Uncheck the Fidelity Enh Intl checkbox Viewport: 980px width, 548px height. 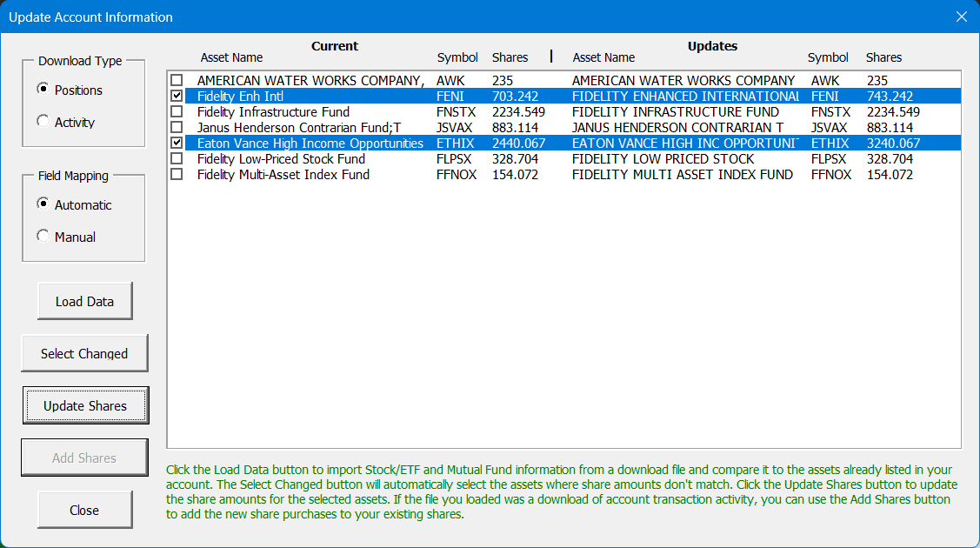pyautogui.click(x=177, y=97)
